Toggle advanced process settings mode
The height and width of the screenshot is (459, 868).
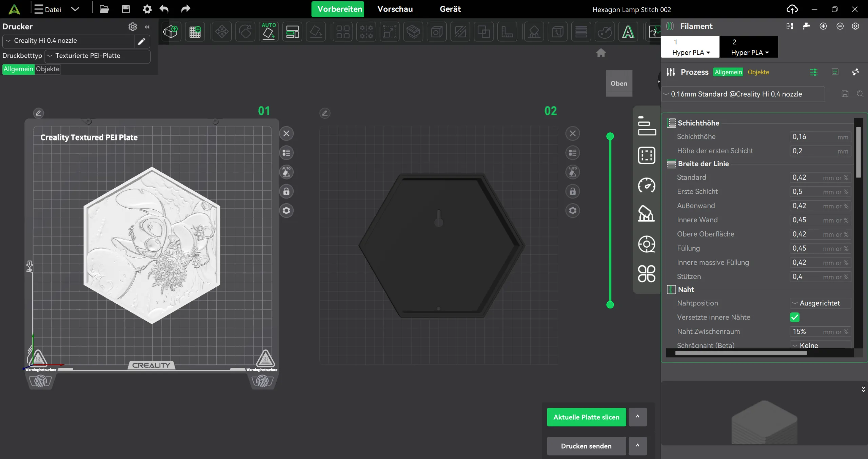[x=813, y=72]
